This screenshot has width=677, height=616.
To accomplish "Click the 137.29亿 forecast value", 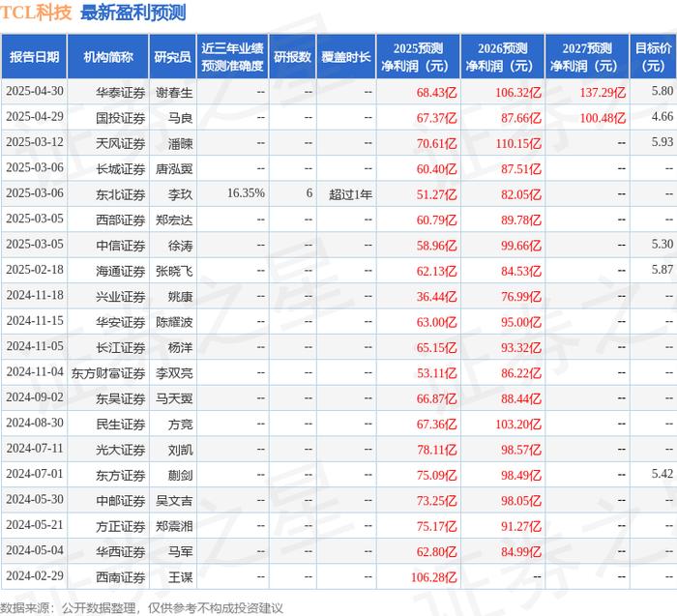I will (603, 93).
